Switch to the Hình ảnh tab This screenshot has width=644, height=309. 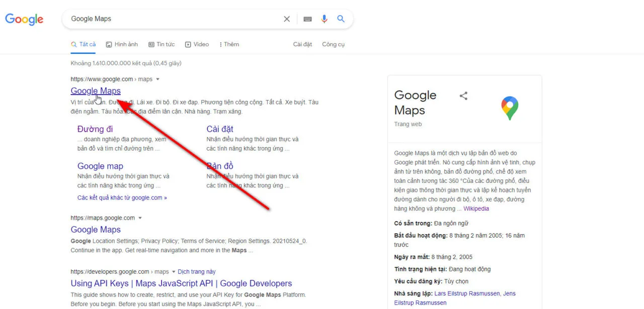click(122, 44)
